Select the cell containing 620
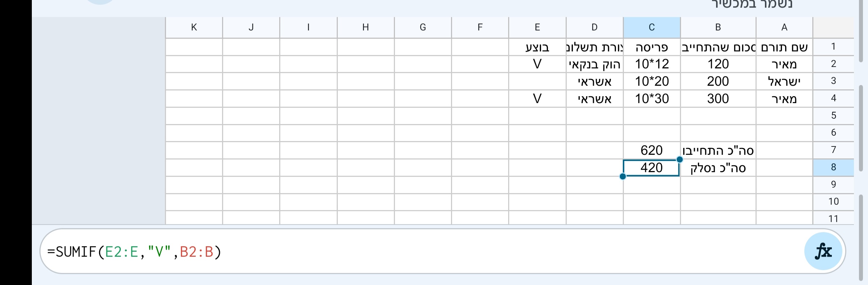 pyautogui.click(x=651, y=150)
